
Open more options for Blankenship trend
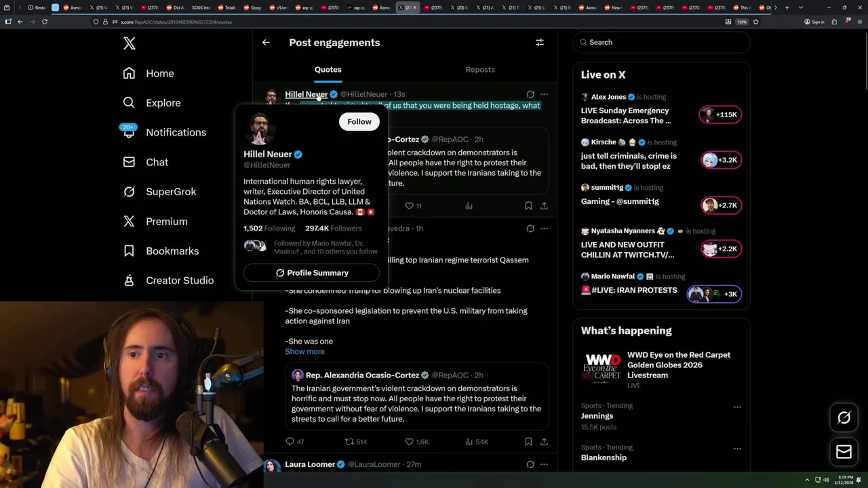point(737,449)
